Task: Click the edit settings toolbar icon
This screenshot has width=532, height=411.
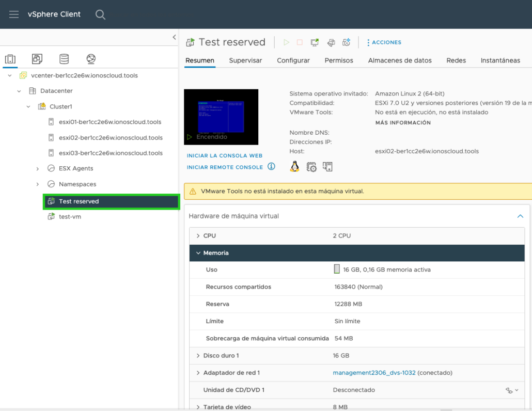Action: tap(331, 42)
